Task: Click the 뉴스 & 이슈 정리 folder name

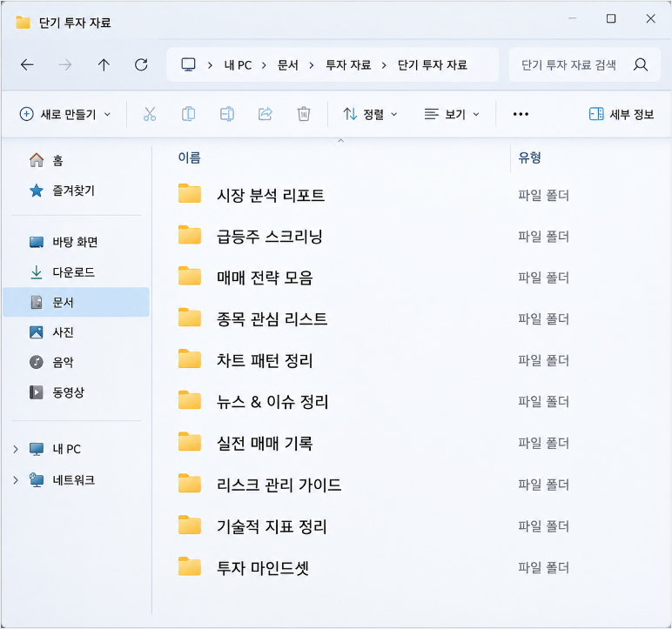Action: pyautogui.click(x=272, y=402)
